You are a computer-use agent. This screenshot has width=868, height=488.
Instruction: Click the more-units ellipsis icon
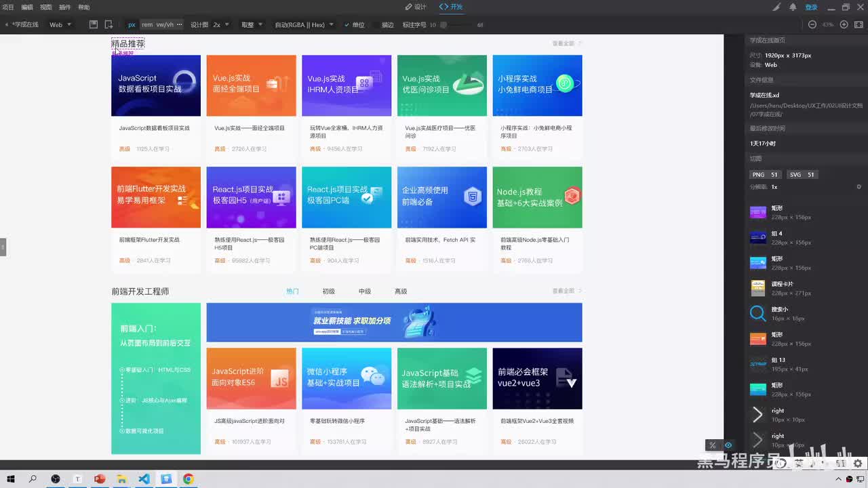[179, 24]
